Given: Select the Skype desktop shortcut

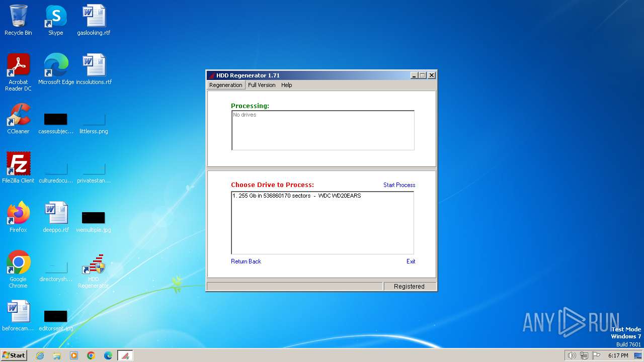Looking at the screenshot, I should (56, 20).
